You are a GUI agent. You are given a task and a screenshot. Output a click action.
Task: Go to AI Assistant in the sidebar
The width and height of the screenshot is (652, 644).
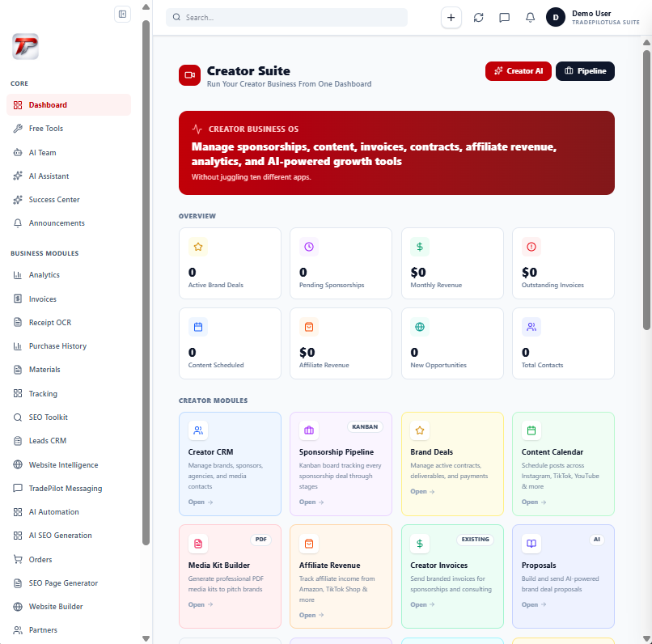[x=69, y=176]
